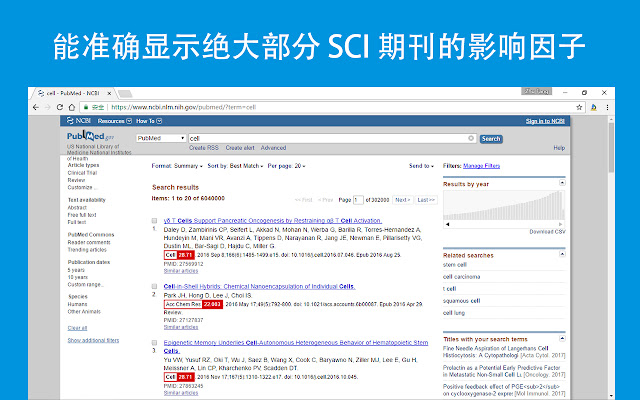Image resolution: width=640 pixels, height=400 pixels.
Task: Click the Acc Chem Res 22.003 badge
Action: pos(193,304)
